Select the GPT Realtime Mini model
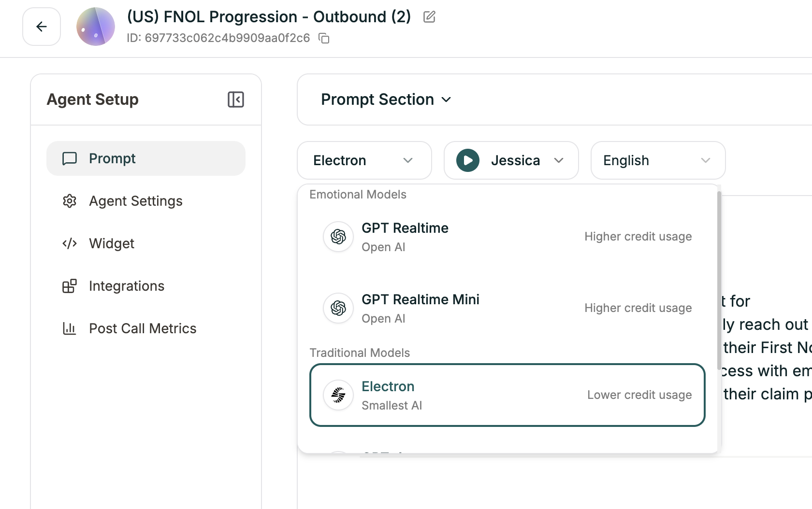Screen dimensions: 812x509 coord(507,308)
